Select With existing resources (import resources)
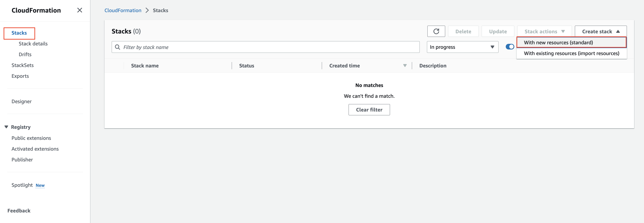644x223 pixels. pyautogui.click(x=571, y=53)
